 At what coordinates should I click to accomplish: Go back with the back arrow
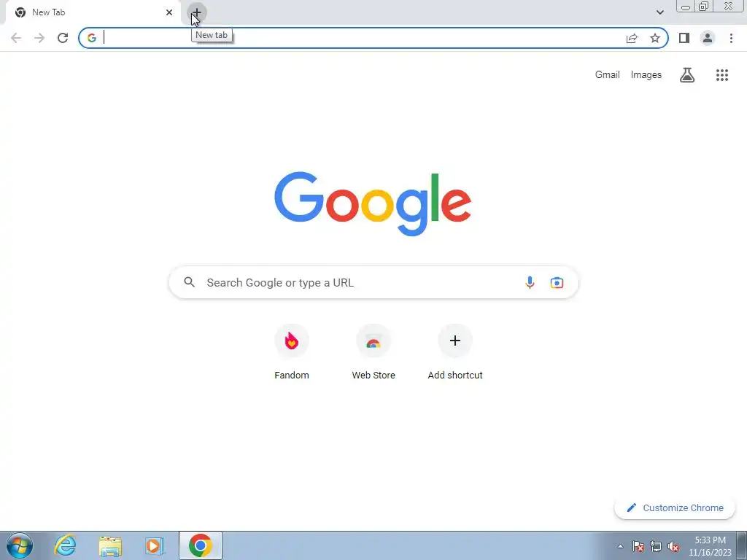click(16, 38)
